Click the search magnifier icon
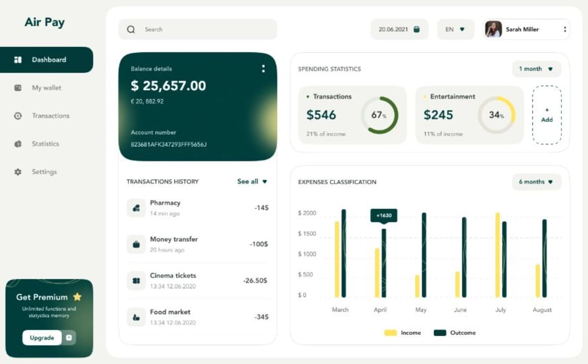 click(x=131, y=29)
